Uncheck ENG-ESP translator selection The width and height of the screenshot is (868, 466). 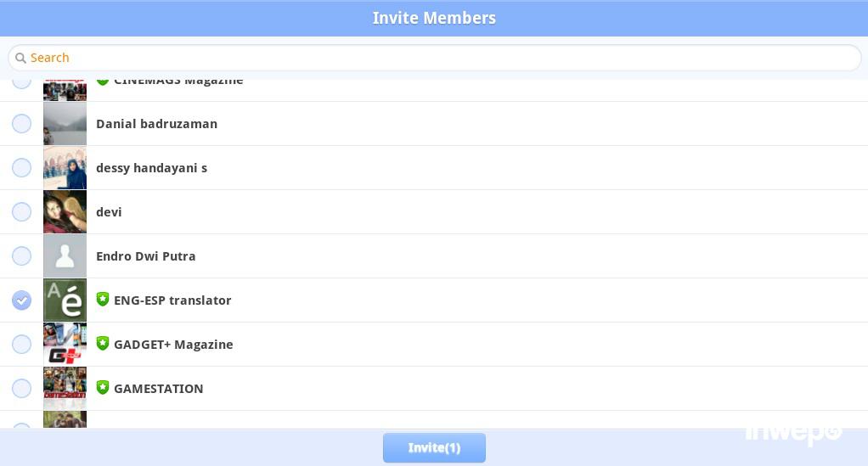[21, 300]
